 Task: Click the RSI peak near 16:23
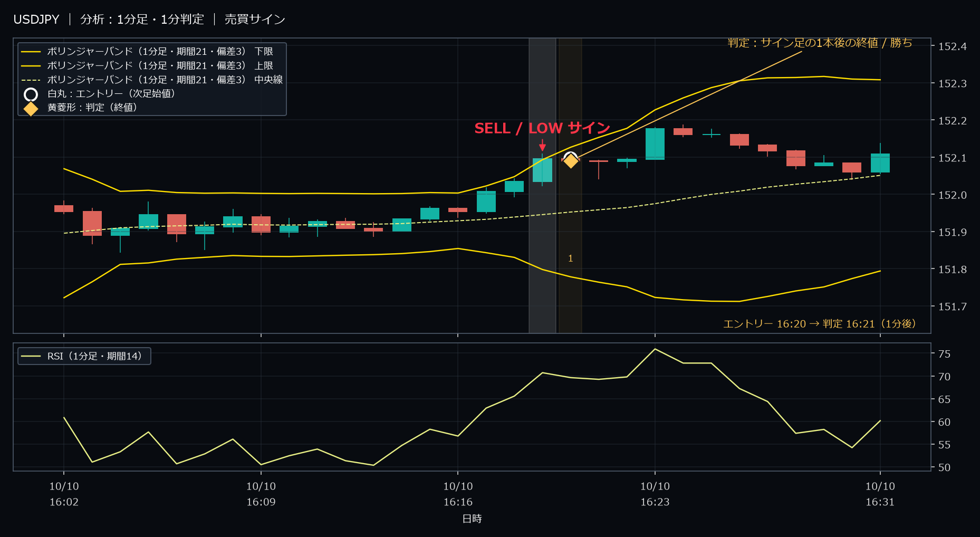655,349
